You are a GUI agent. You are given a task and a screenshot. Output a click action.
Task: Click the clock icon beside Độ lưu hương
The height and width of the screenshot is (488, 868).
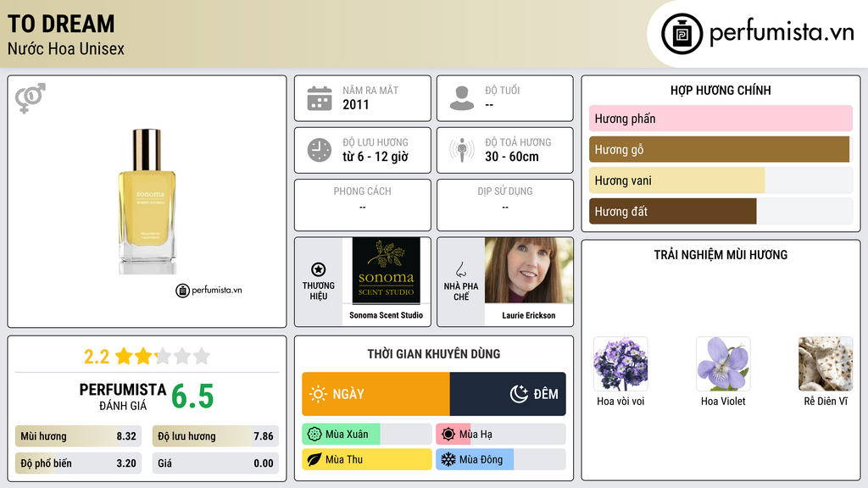pos(320,150)
